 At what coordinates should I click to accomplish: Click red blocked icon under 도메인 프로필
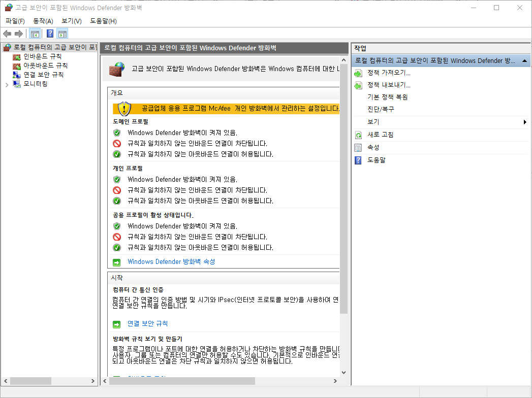(x=117, y=143)
